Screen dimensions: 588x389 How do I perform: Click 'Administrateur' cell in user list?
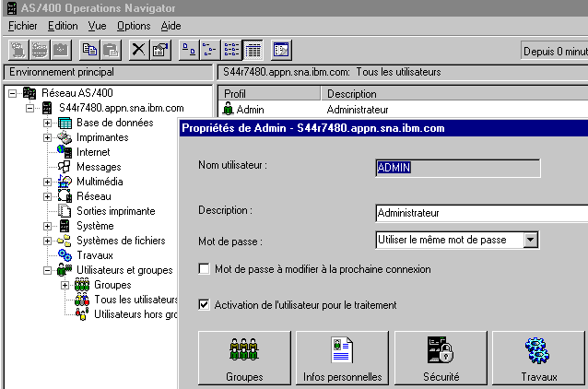click(358, 110)
